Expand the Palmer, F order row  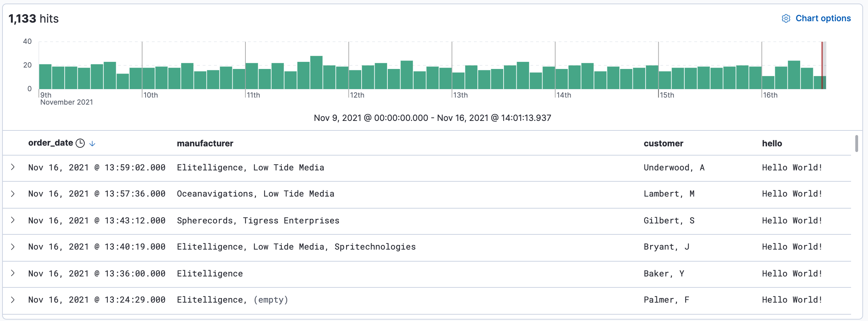point(13,300)
